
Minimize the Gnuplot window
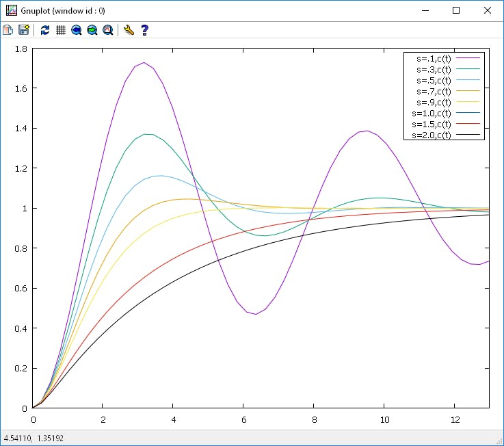425,10
